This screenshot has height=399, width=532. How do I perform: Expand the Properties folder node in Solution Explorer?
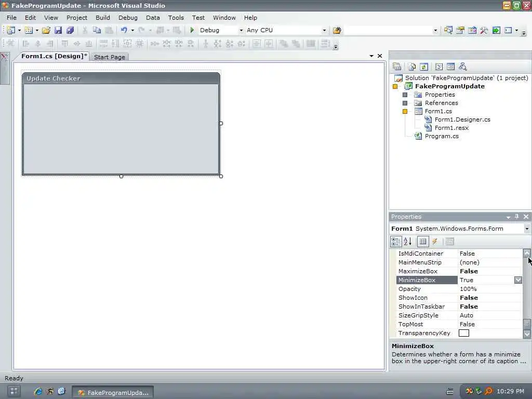pyautogui.click(x=405, y=95)
